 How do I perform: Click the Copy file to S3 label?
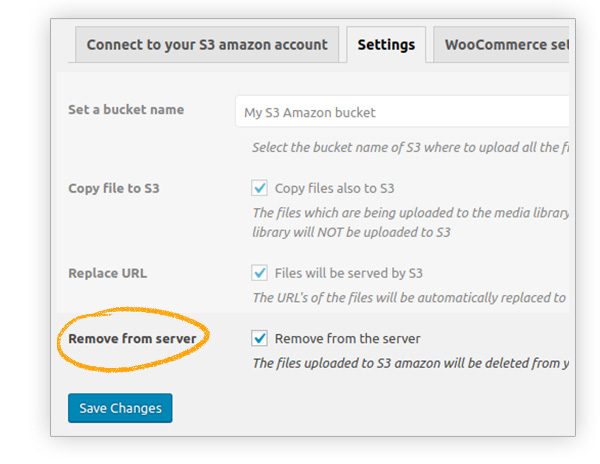click(114, 188)
